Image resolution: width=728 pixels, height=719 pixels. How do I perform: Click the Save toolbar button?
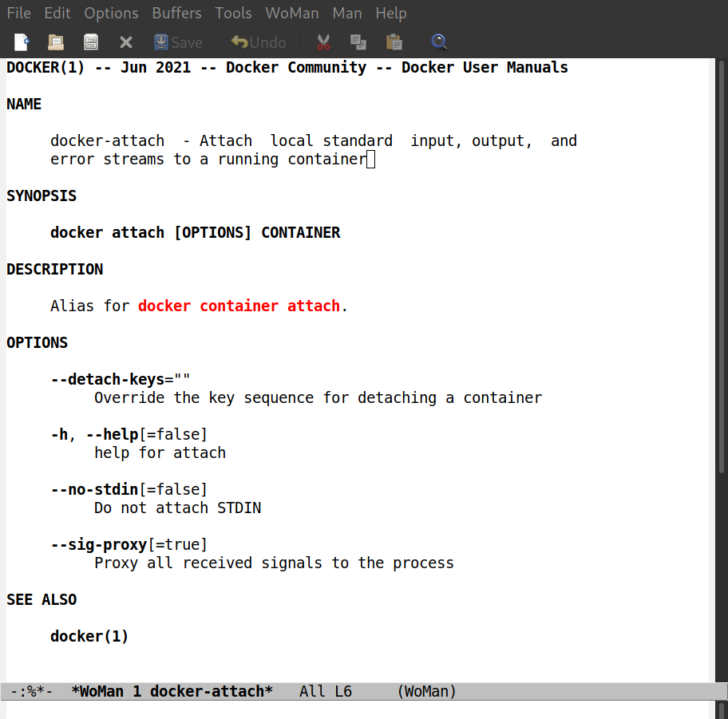178,43
